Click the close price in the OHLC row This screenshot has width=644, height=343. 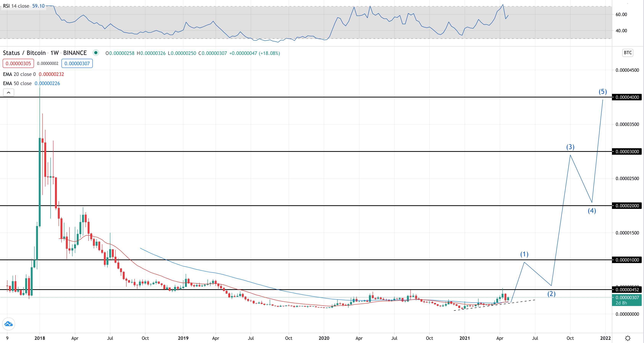(x=213, y=53)
